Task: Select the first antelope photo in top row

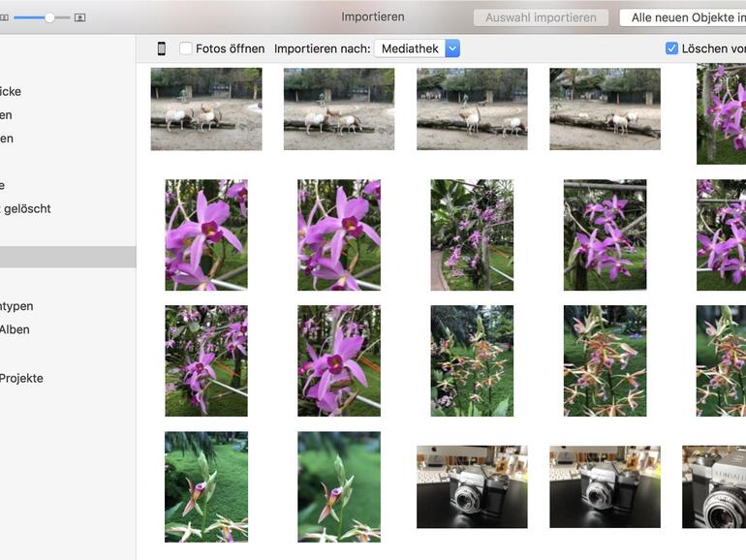Action: point(206,109)
